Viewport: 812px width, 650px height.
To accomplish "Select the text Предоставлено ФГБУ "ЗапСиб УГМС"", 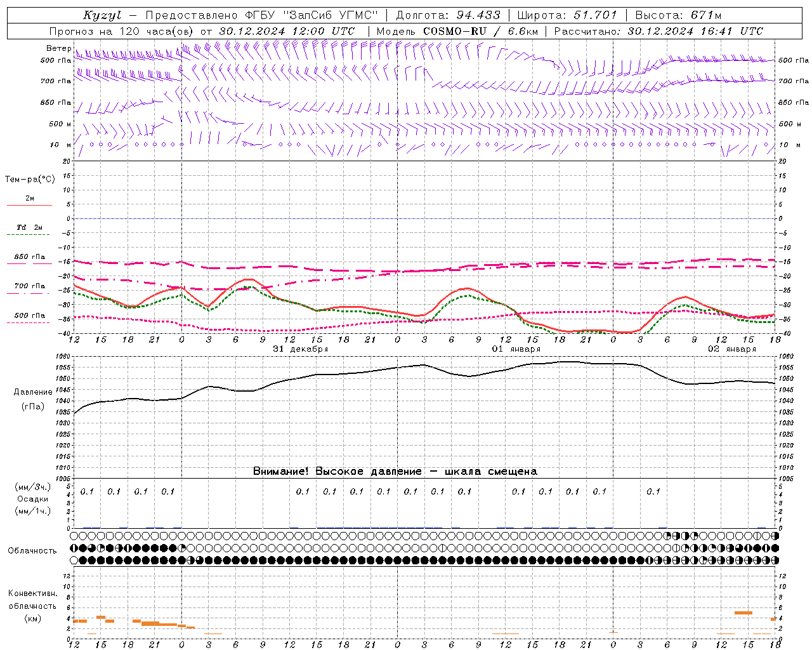I will (263, 15).
